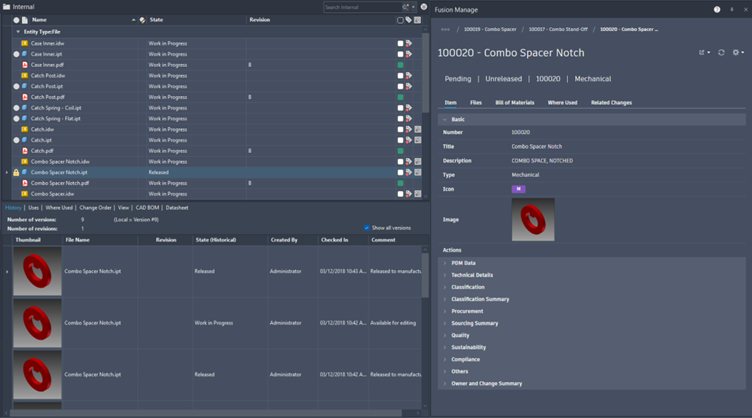Click the open-in-browser icon beside item title
The width and height of the screenshot is (752, 418).
(x=703, y=52)
